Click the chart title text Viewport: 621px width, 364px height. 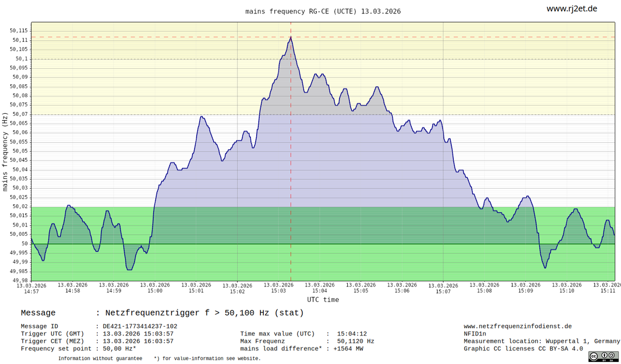tap(323, 11)
